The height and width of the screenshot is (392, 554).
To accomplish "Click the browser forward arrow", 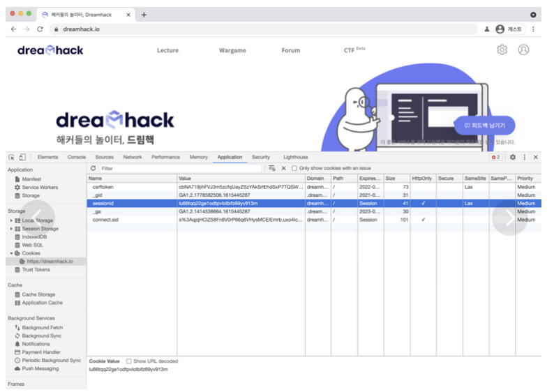I will [27, 29].
